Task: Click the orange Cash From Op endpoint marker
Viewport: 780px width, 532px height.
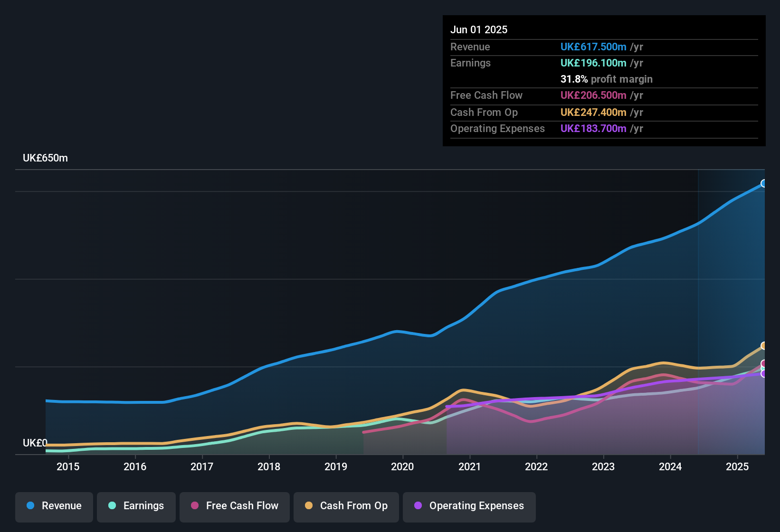Action: point(764,345)
